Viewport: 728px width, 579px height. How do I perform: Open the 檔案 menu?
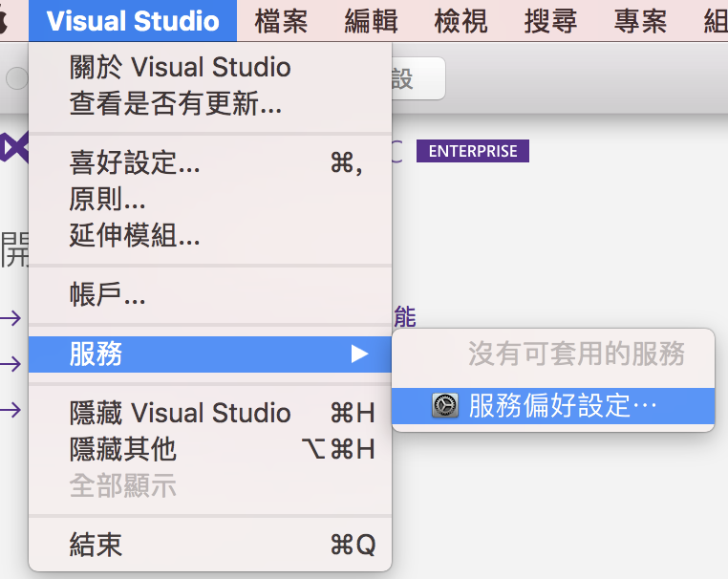[281, 21]
